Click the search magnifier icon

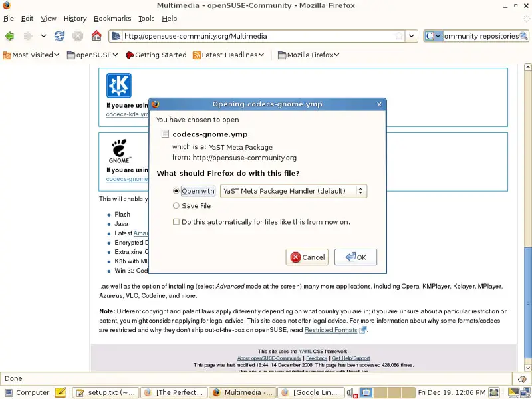point(523,36)
